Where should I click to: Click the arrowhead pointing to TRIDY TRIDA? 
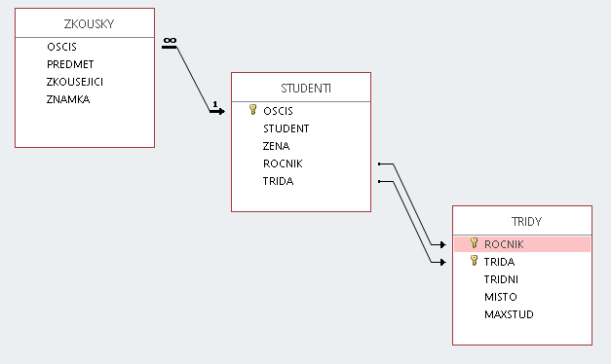pos(442,263)
